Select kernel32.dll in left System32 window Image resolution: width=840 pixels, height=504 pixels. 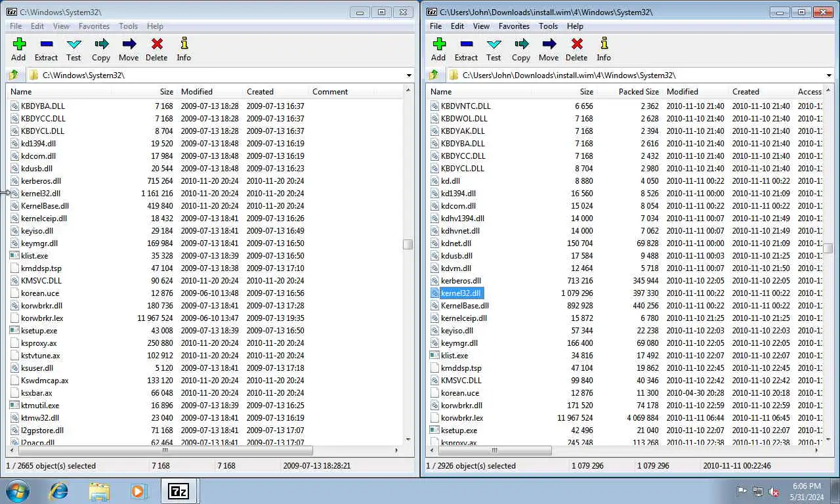pos(41,194)
